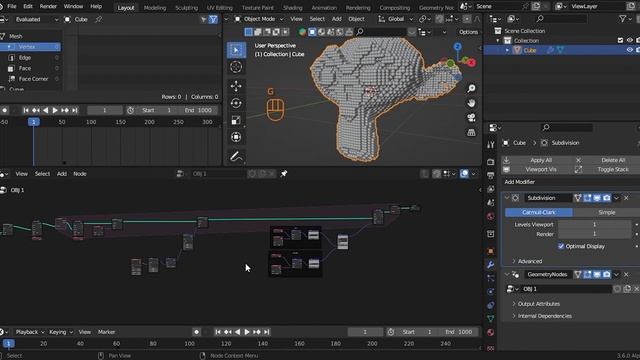Play animation in bottom timeline

247,332
